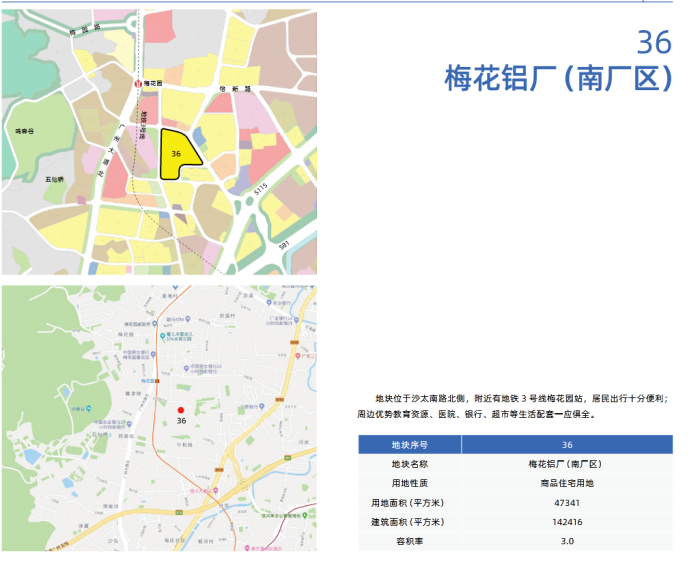Select the plot ratio value 3.0

click(x=567, y=541)
